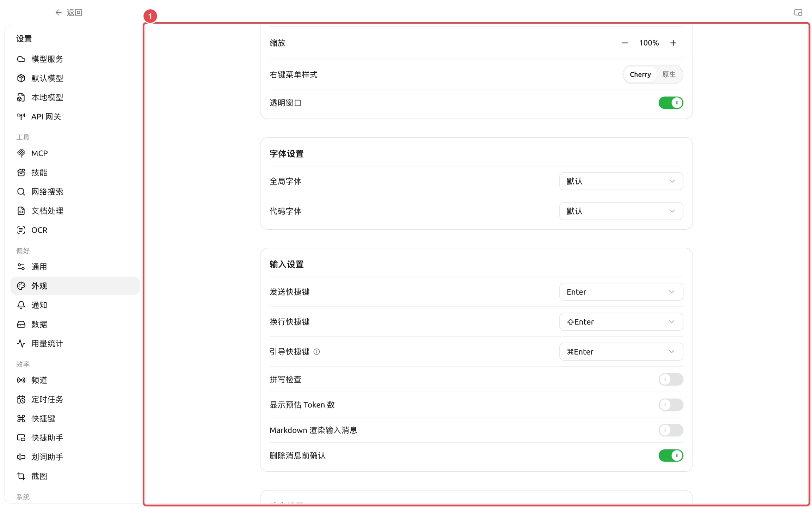Open the 换行快捷键 dropdown
This screenshot has height=508, width=812.
(621, 322)
